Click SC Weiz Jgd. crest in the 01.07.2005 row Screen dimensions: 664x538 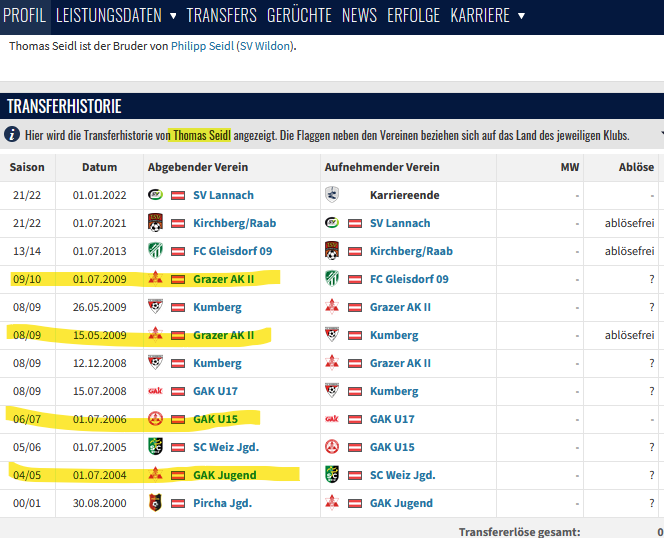(x=155, y=447)
